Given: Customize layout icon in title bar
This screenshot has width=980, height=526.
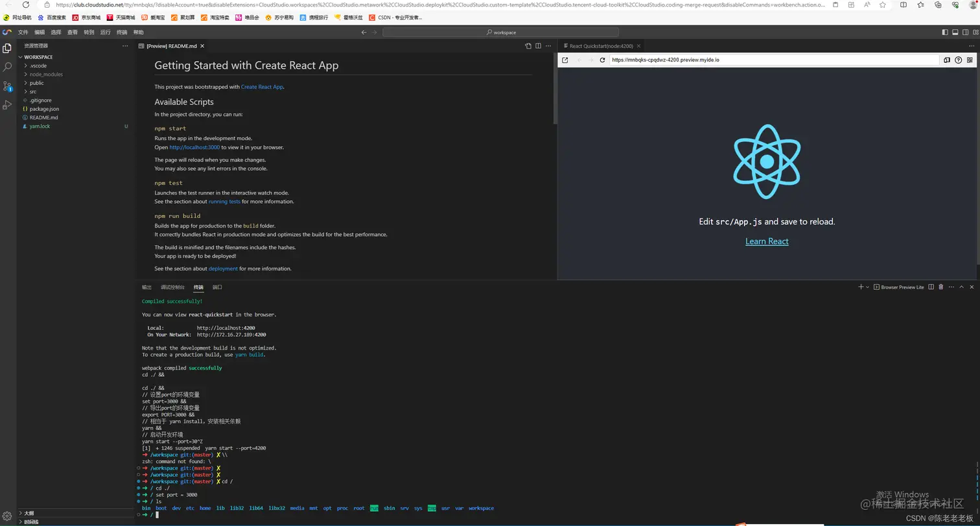Looking at the screenshot, I should click(x=974, y=32).
